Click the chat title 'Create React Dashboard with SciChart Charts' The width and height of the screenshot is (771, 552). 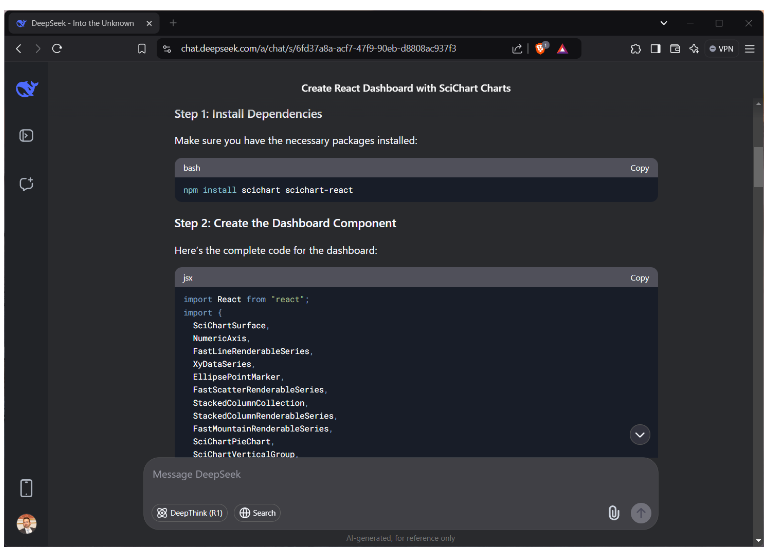coord(406,88)
